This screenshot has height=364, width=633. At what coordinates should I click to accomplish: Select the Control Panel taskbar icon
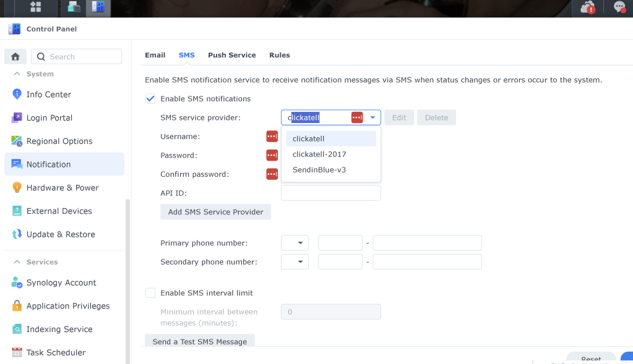[98, 7]
